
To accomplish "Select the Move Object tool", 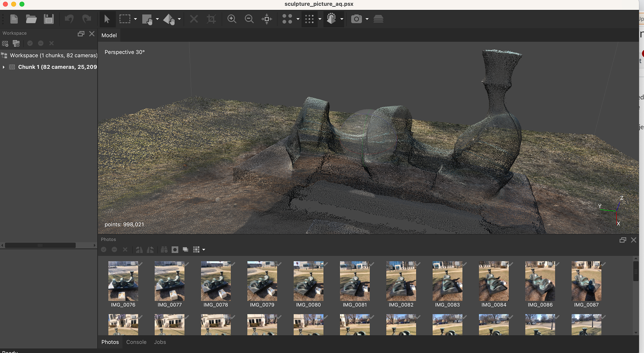I will (x=169, y=19).
